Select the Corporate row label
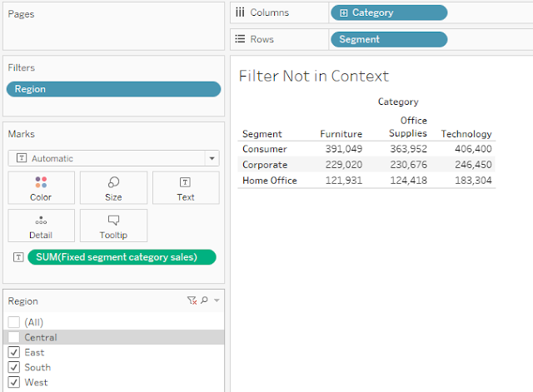 (x=265, y=165)
